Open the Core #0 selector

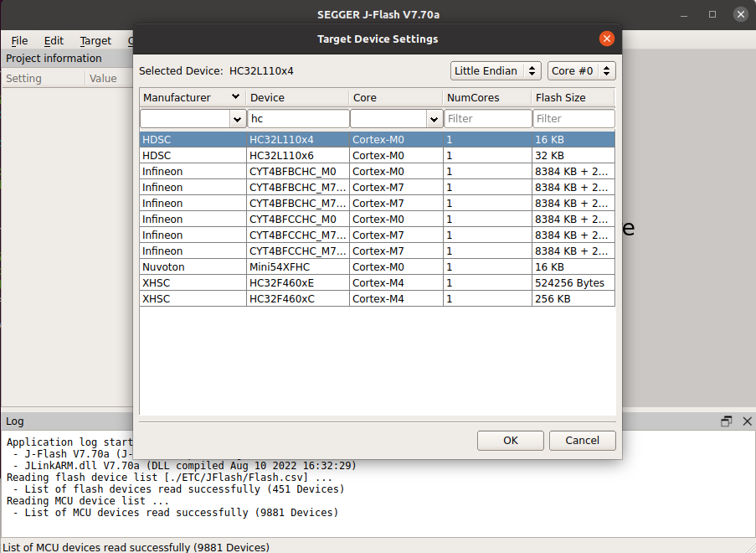tap(582, 71)
